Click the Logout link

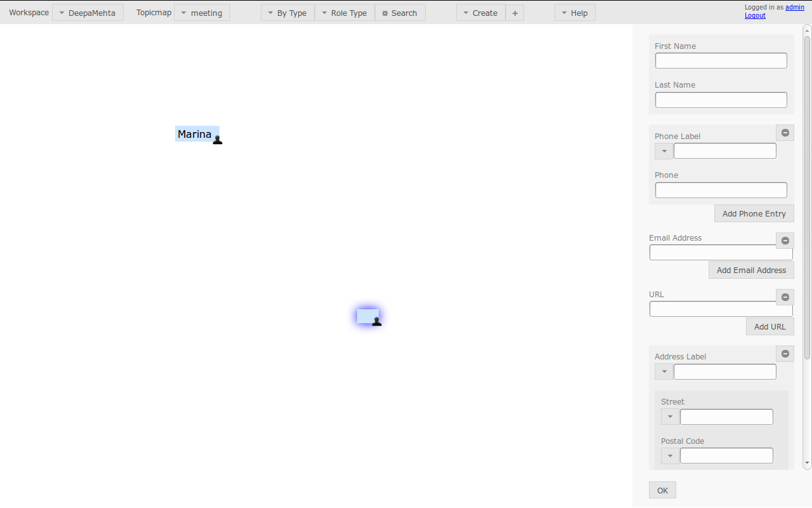755,15
